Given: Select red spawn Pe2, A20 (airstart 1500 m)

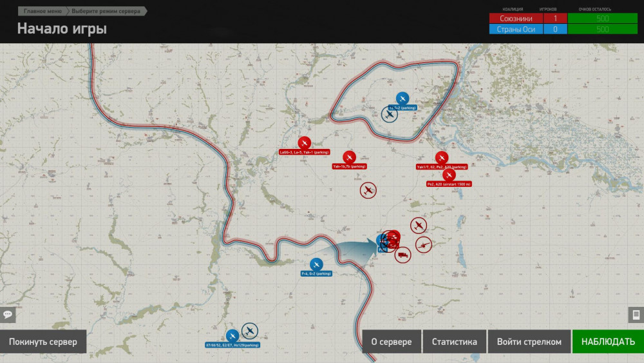Looking at the screenshot, I should pyautogui.click(x=449, y=175).
